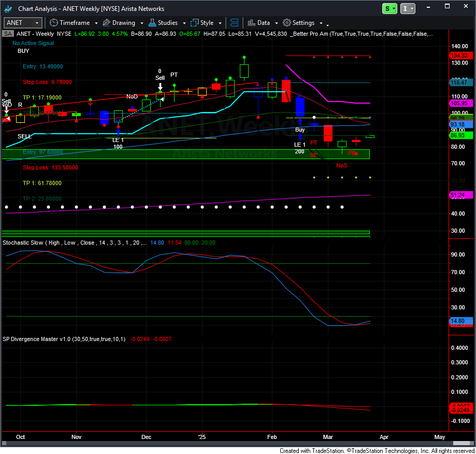The image size is (476, 454).
Task: Click the Data bar-chart icon
Action: 251,23
